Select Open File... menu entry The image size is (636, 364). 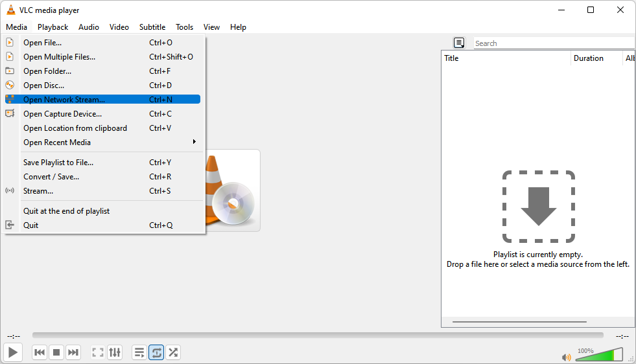pos(103,43)
